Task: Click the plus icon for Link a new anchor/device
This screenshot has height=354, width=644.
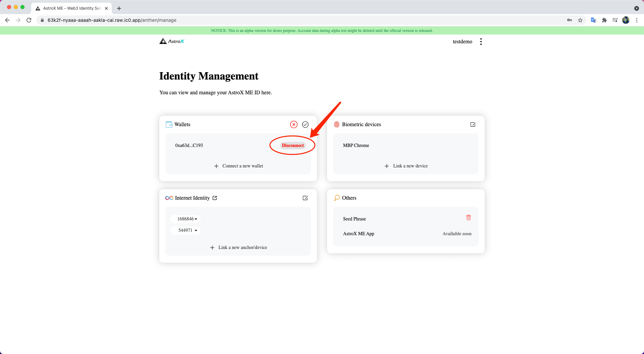Action: point(212,248)
